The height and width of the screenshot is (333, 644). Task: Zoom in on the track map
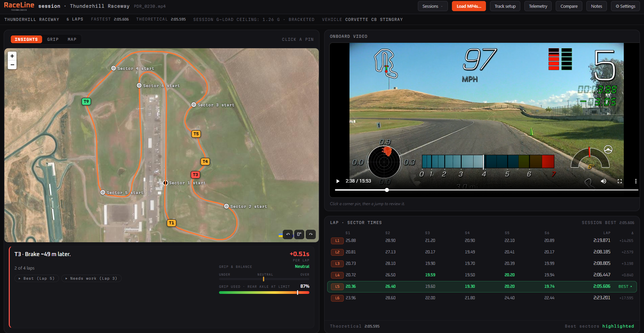pos(12,56)
